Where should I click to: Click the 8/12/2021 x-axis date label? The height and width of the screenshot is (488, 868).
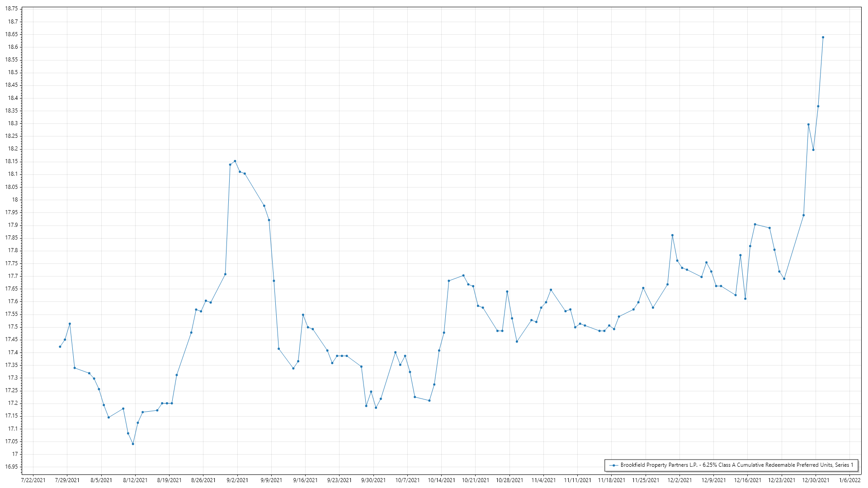click(x=135, y=480)
